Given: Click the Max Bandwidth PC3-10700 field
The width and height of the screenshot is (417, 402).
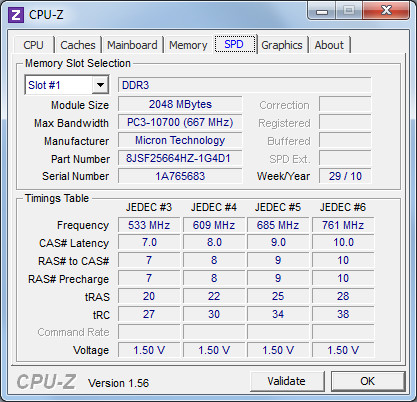Looking at the screenshot, I should point(180,122).
